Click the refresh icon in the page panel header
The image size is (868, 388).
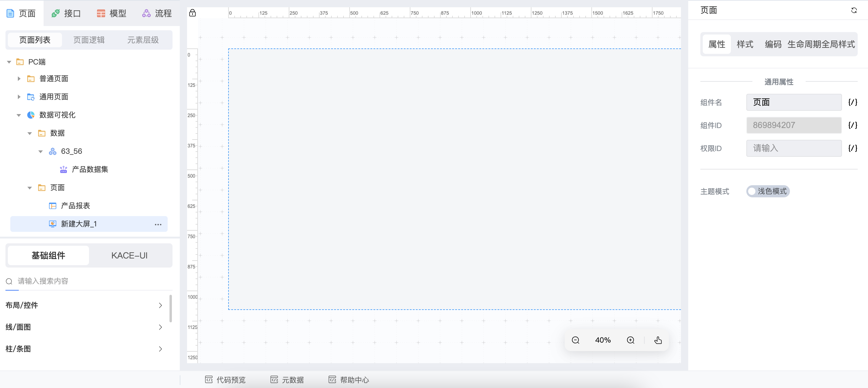tap(853, 11)
